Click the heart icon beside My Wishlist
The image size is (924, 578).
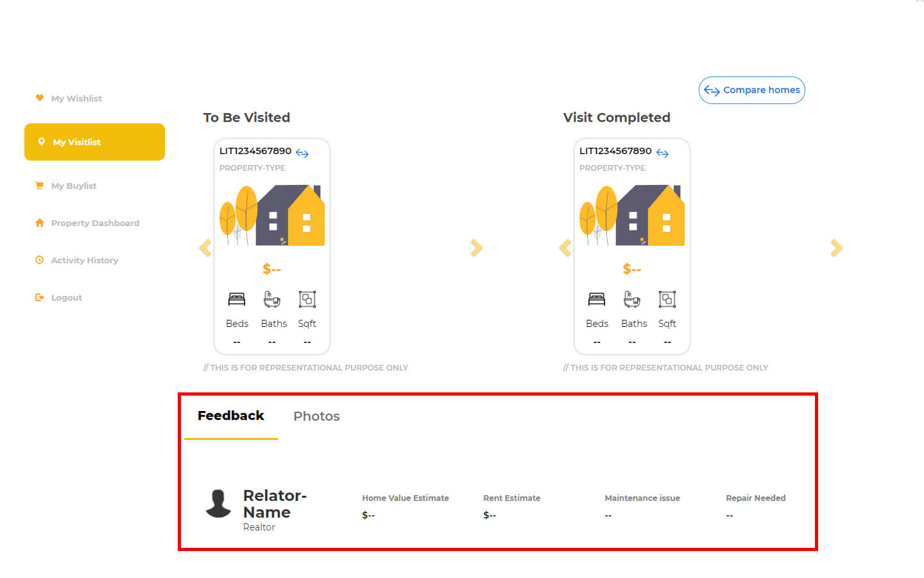pyautogui.click(x=40, y=98)
